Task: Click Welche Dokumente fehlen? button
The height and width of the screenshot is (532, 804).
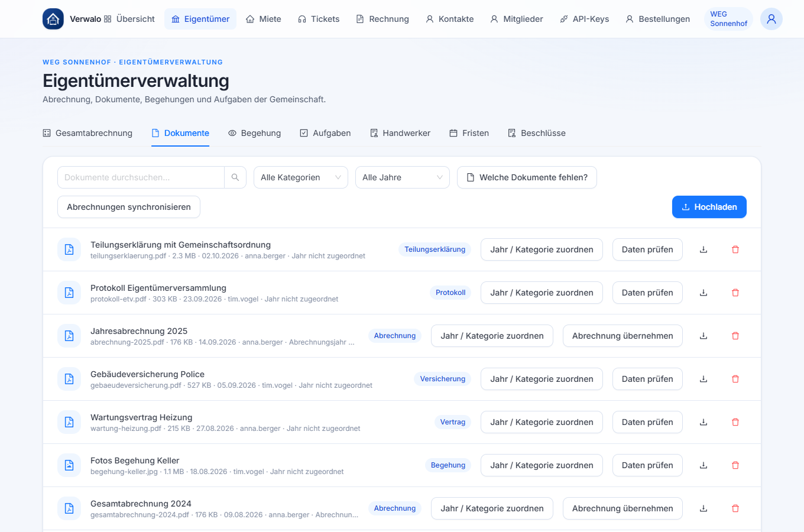Action: pos(527,177)
